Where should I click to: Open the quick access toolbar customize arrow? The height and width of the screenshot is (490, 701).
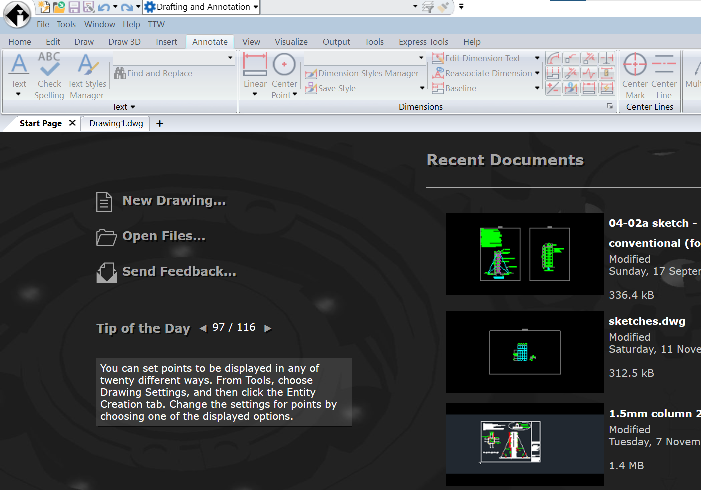point(461,7)
